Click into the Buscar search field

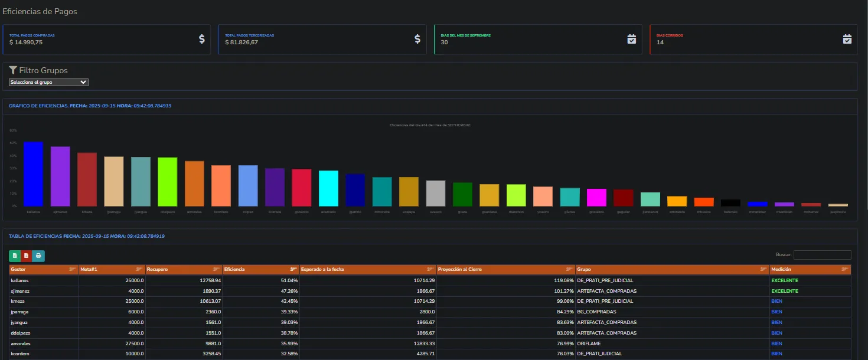coord(822,255)
